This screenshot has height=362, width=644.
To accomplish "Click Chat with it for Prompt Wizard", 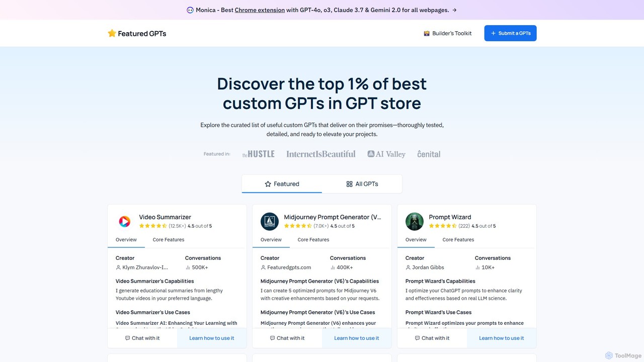I will pyautogui.click(x=432, y=338).
